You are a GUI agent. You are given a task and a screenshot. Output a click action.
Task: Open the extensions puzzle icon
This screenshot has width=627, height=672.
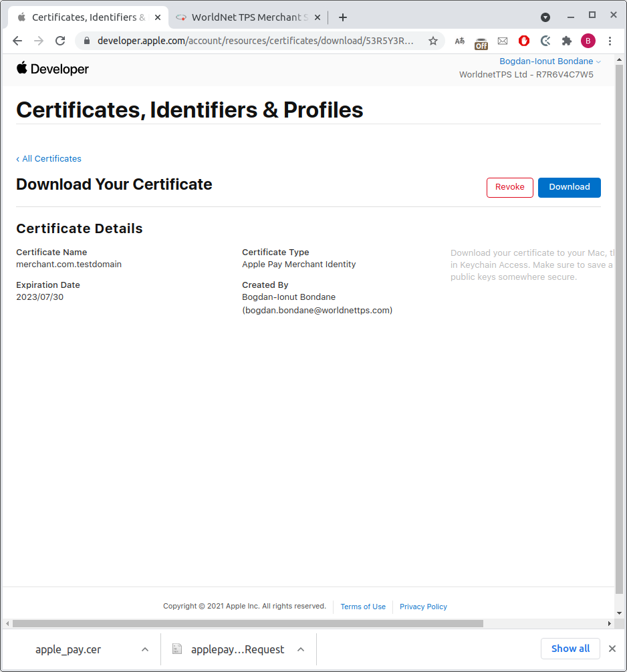[567, 41]
